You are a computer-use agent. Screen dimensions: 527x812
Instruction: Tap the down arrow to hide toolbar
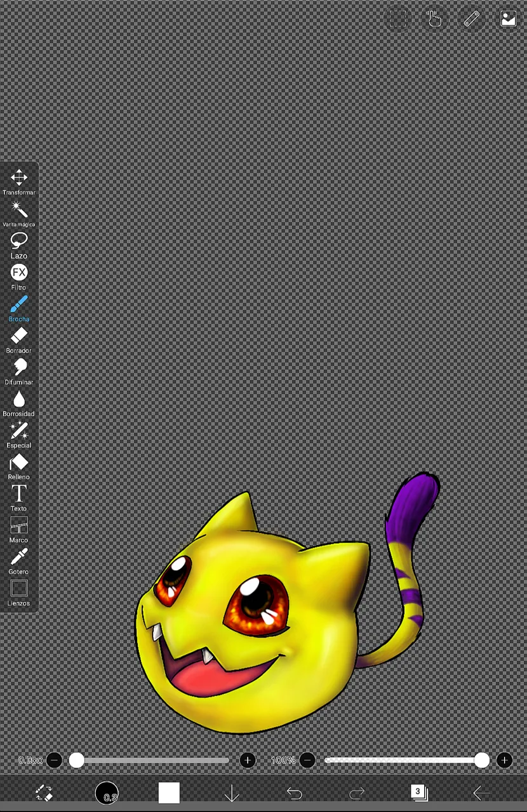tap(232, 793)
